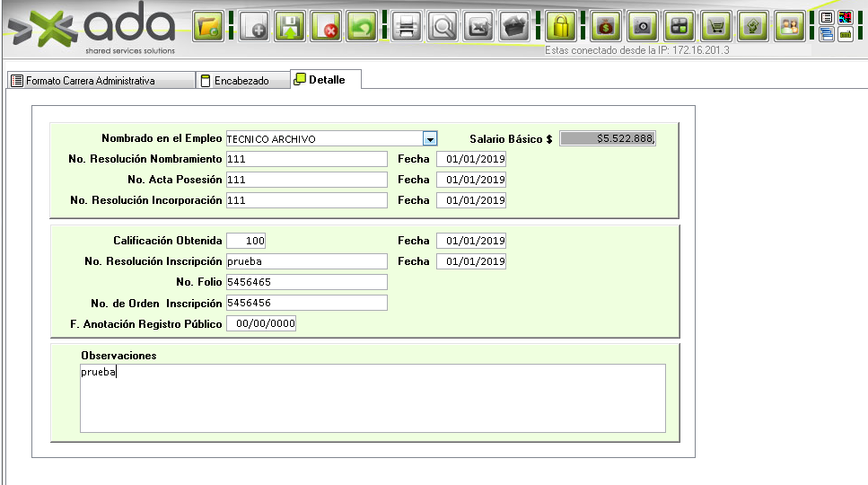Click the camera icon in toolbar
The image size is (868, 485).
(x=642, y=26)
